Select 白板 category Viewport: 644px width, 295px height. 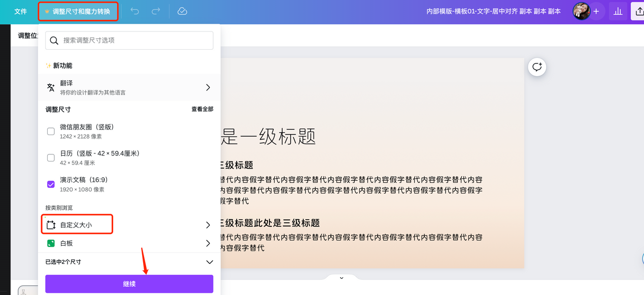pyautogui.click(x=129, y=243)
